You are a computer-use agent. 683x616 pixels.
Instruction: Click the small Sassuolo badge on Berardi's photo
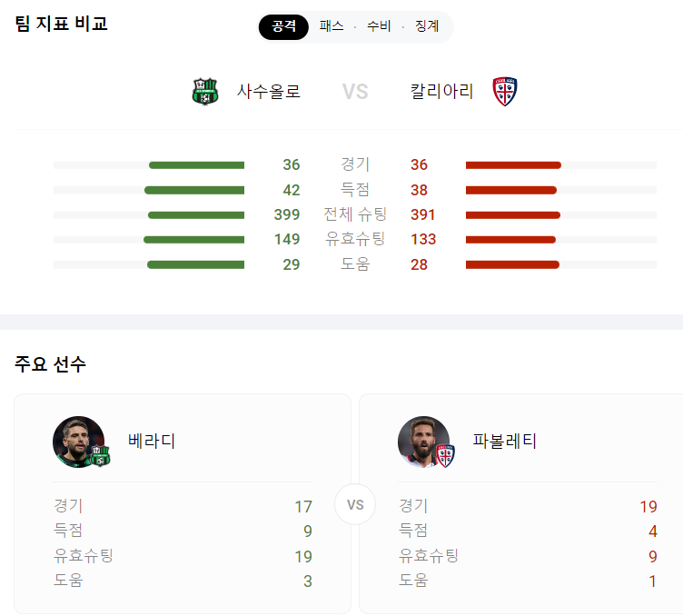101,456
